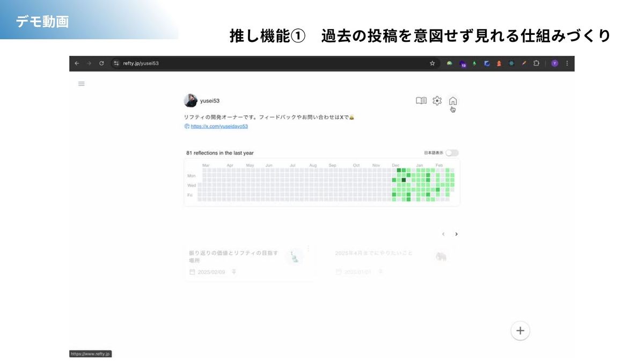Click the pin icon on 2025/02/09 post
This screenshot has height=362, width=644.
[x=233, y=272]
